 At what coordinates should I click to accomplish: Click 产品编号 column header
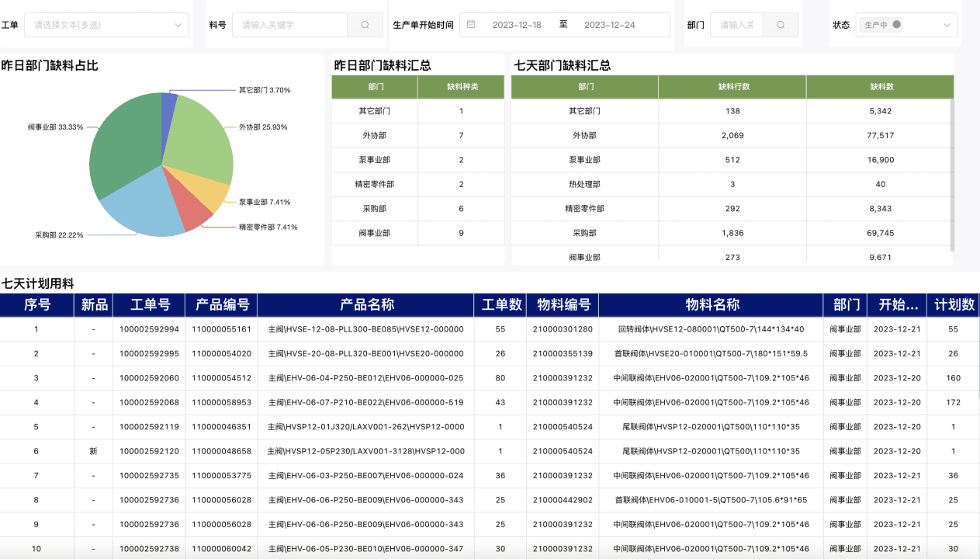221,305
